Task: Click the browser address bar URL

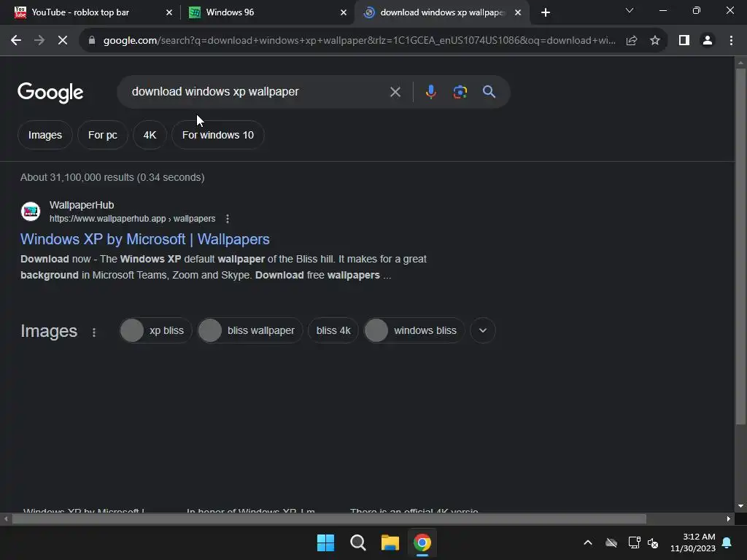Action: (359, 41)
